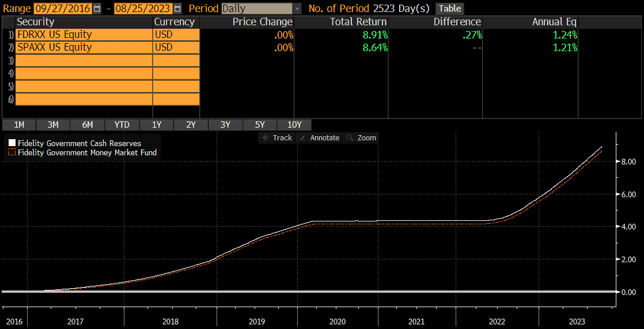644x329 pixels.
Task: Open the start date calendar picker
Action: 97,9
